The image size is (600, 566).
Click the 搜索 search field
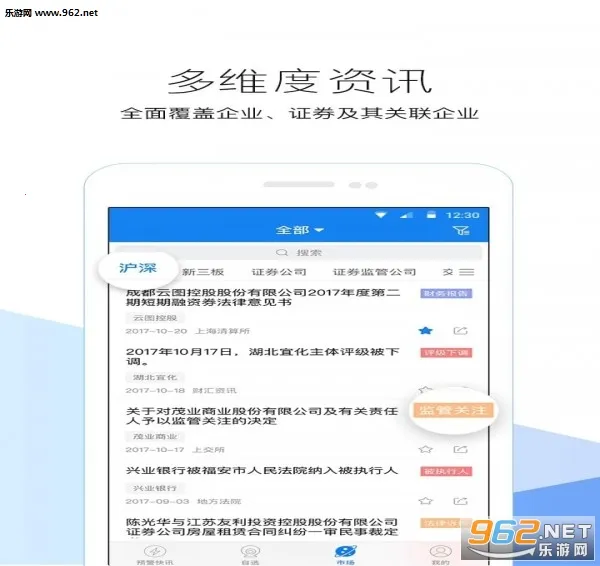(x=300, y=253)
